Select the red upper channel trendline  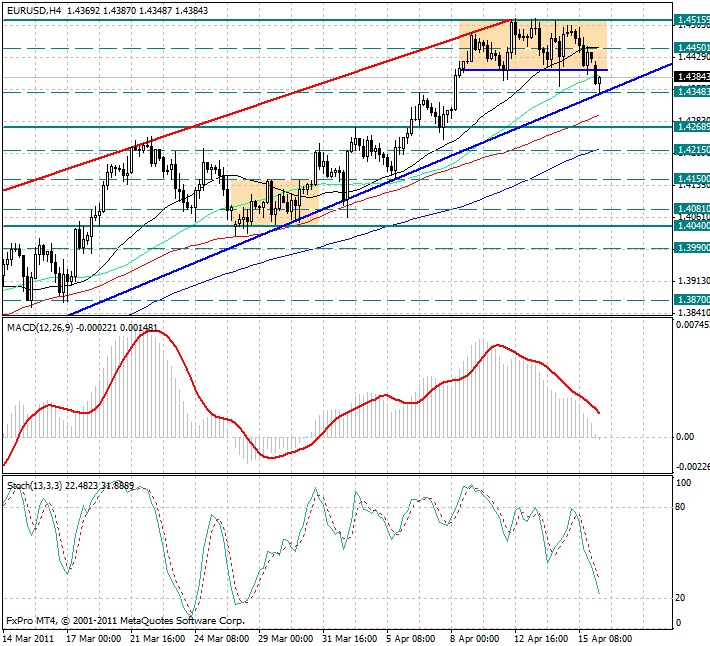pyautogui.click(x=256, y=105)
